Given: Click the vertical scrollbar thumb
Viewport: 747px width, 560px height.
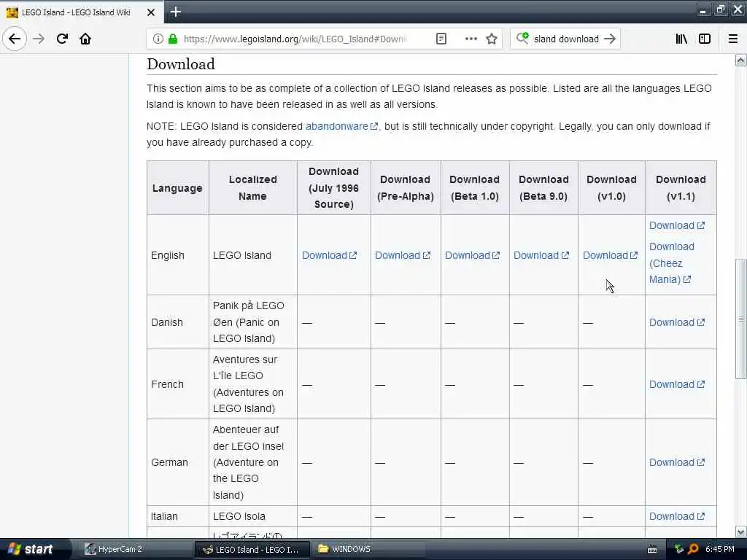Looking at the screenshot, I should point(740,319).
